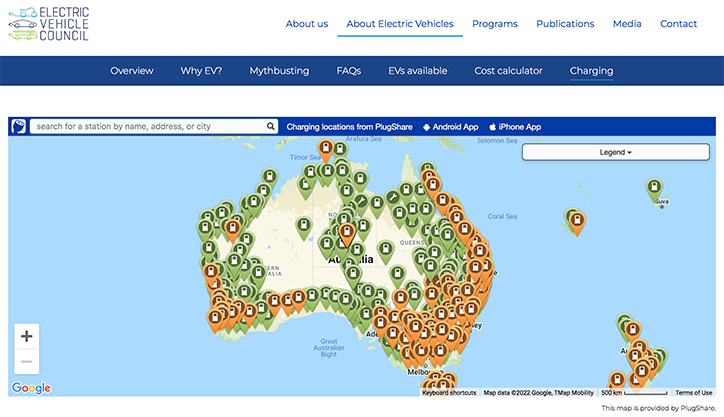This screenshot has width=724, height=417.
Task: Expand the Legend dropdown
Action: click(615, 152)
